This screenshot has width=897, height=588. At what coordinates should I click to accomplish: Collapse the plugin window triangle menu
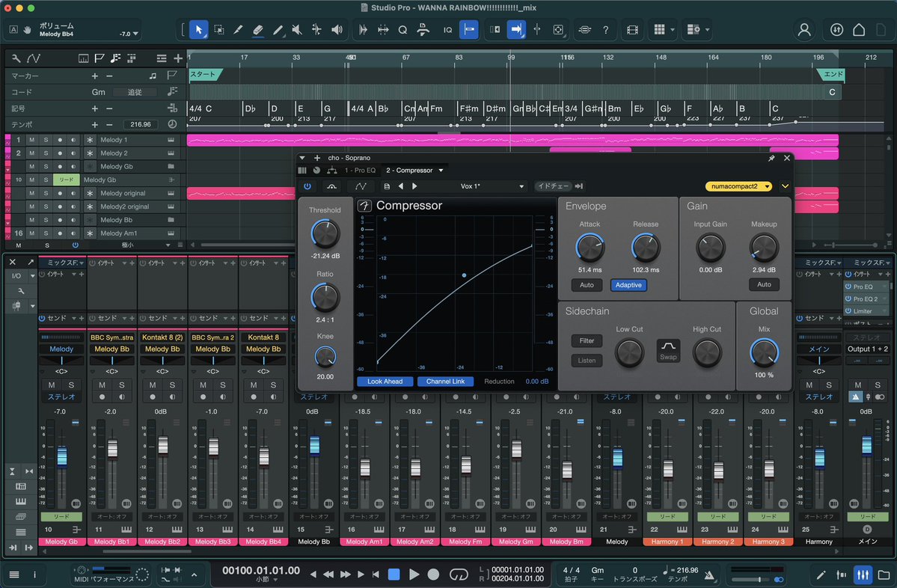302,158
